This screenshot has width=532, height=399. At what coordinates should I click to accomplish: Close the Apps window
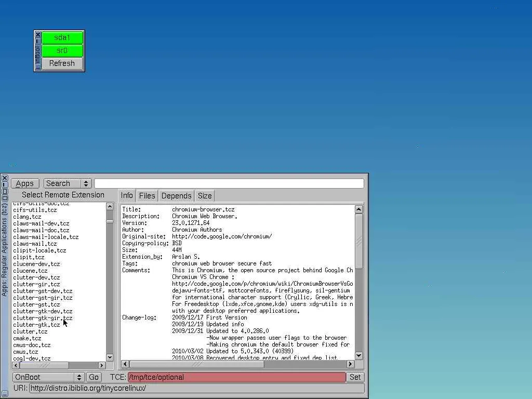tap(4, 178)
